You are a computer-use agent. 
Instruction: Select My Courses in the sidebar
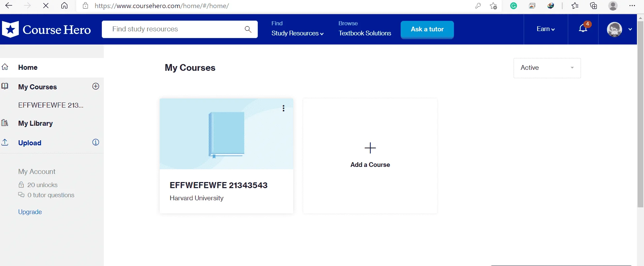coord(37,87)
